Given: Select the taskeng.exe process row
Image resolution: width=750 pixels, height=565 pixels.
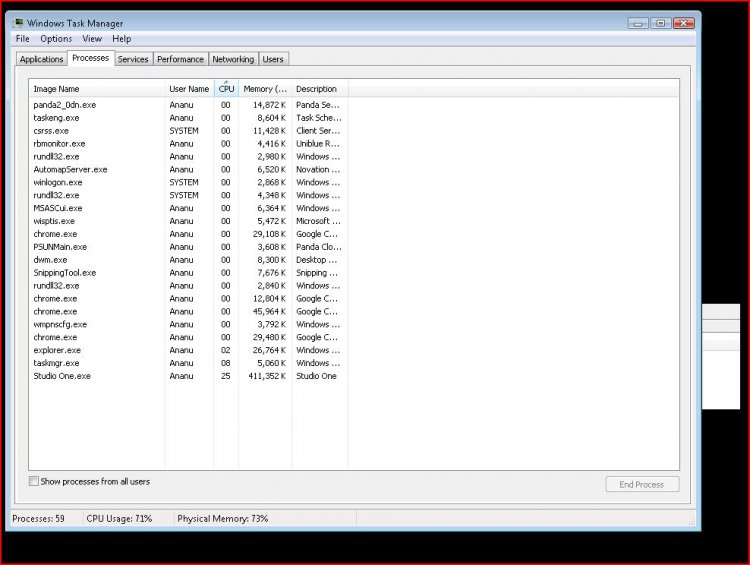Looking at the screenshot, I should point(188,118).
